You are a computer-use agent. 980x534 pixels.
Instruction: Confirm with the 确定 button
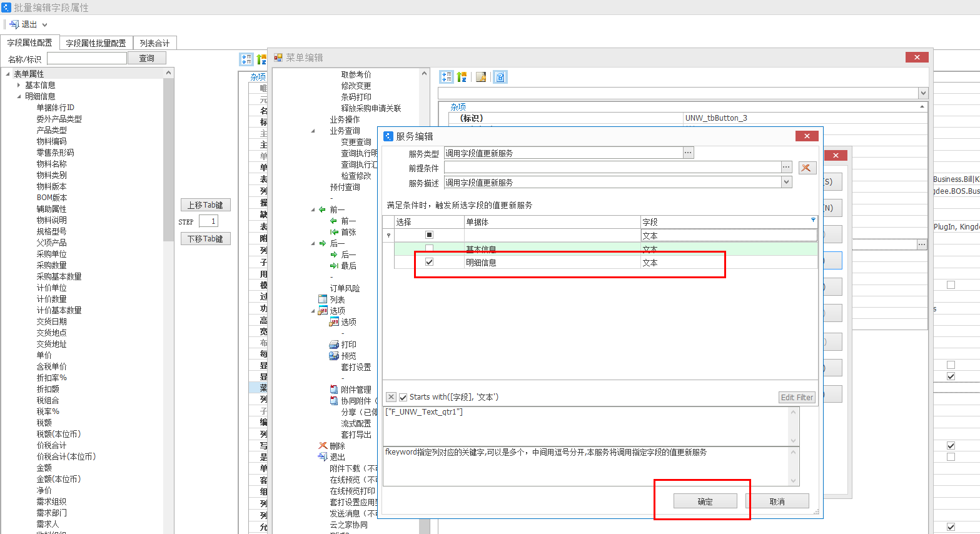(x=705, y=501)
